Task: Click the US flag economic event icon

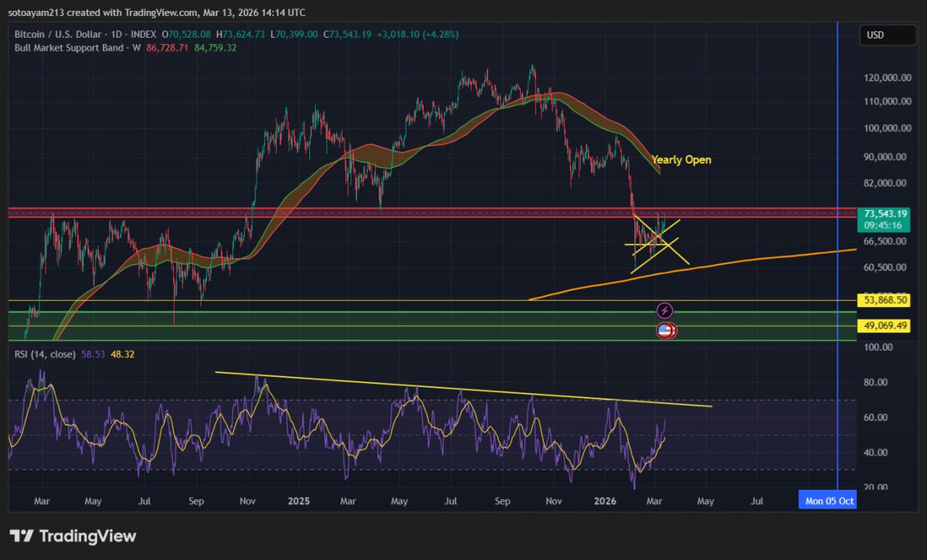Action: click(664, 331)
